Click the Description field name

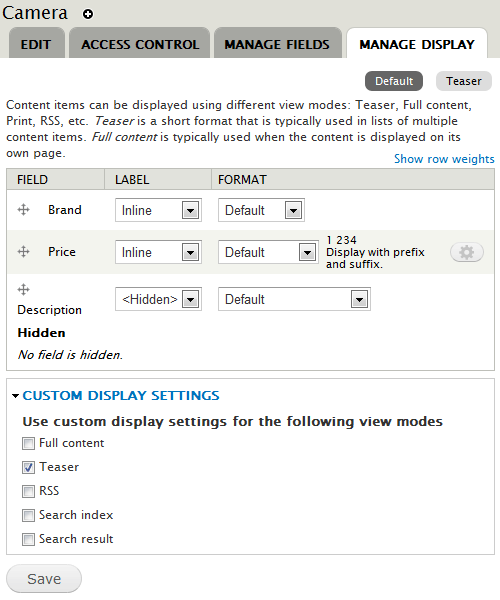49,310
